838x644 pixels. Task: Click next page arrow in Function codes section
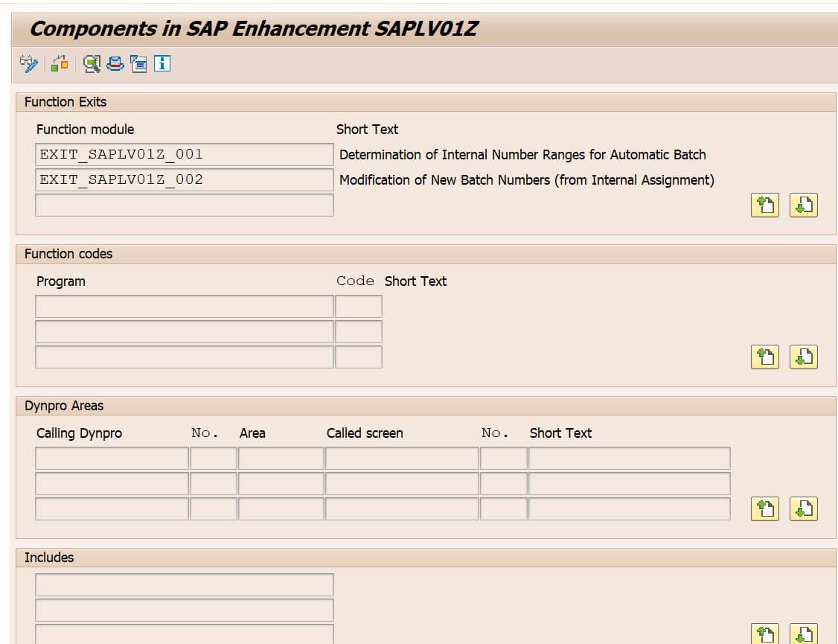(x=803, y=357)
